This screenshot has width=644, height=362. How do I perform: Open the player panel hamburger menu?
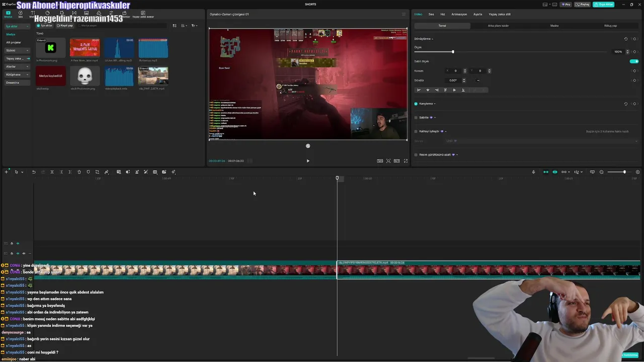tap(404, 14)
